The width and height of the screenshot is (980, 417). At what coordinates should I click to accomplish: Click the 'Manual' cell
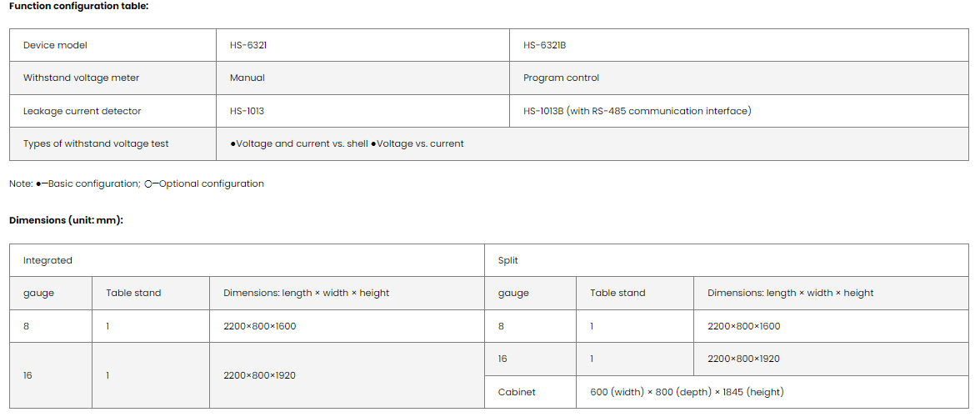[247, 78]
